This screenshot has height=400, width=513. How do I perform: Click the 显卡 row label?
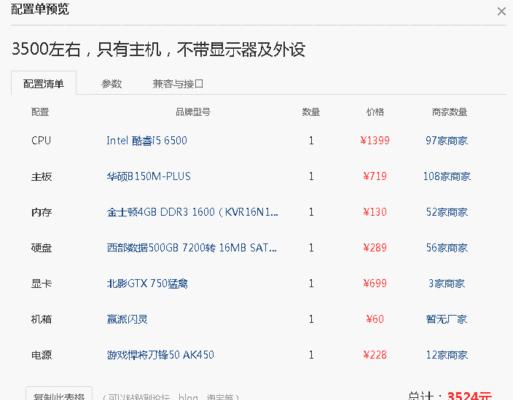pyautogui.click(x=41, y=283)
